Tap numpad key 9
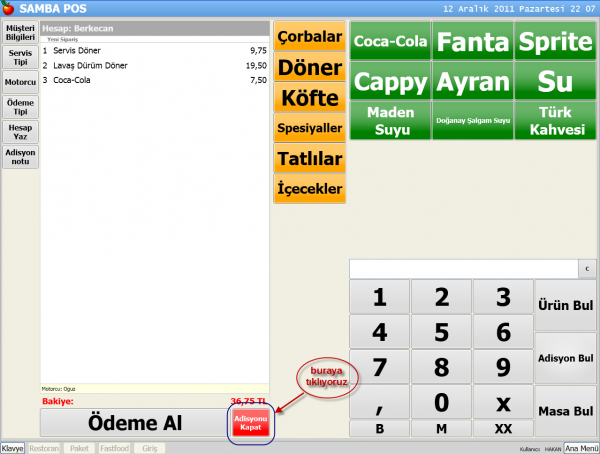This screenshot has height=454, width=600. point(503,367)
